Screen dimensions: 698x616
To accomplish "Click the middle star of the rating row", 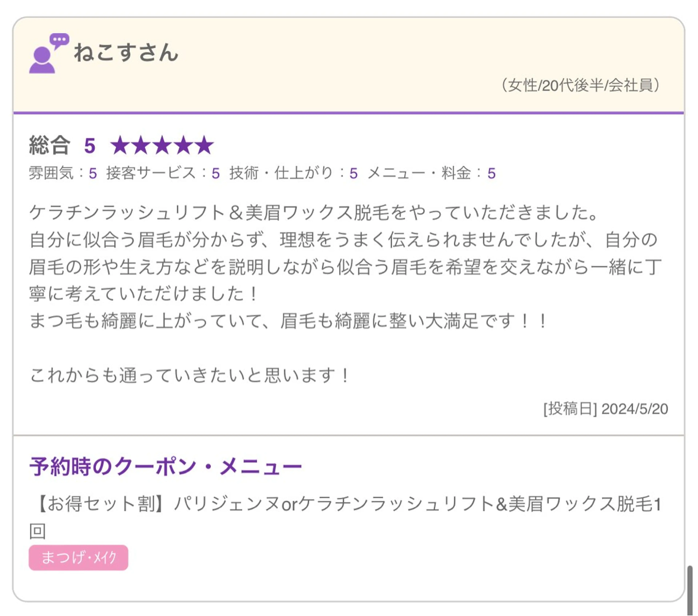I will pos(163,145).
